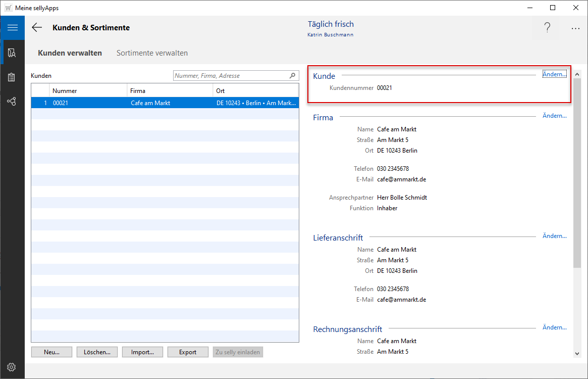Open the hamburger navigation menu
588x379 pixels.
(x=12, y=28)
